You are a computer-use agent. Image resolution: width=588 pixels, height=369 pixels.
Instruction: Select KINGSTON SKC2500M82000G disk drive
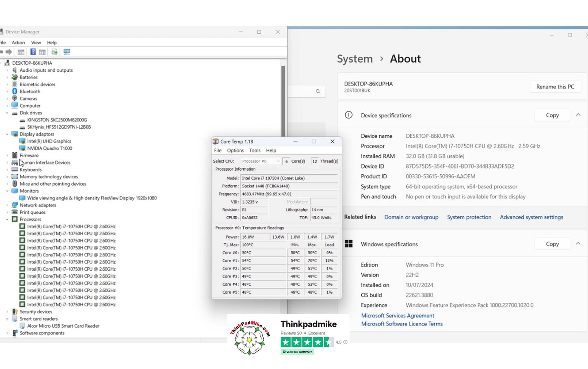(57, 120)
